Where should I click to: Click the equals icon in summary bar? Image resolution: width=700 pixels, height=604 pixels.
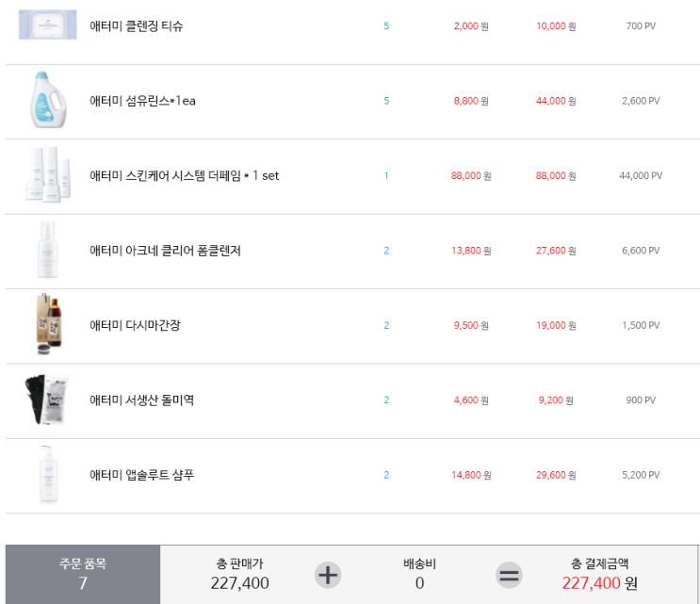pos(509,575)
